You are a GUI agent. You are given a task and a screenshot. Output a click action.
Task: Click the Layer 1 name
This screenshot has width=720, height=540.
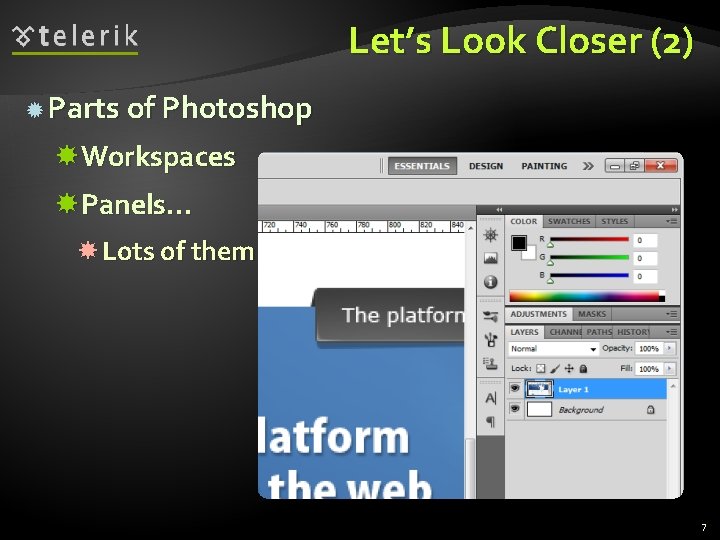(574, 389)
